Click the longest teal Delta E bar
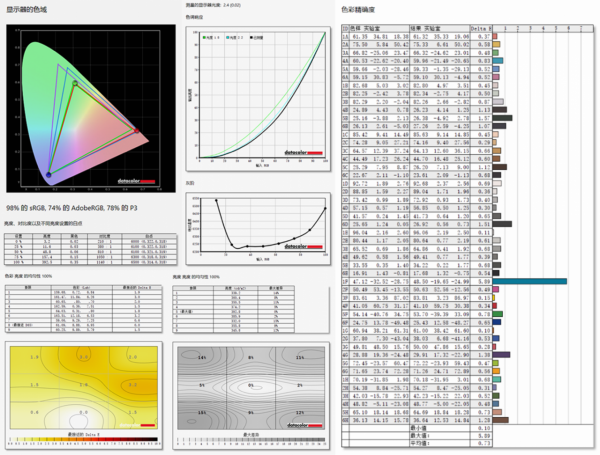 tap(530, 281)
